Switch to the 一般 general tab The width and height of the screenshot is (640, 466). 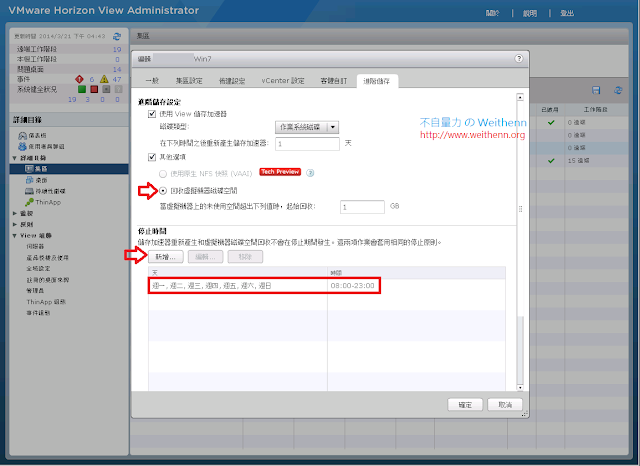tap(152, 81)
